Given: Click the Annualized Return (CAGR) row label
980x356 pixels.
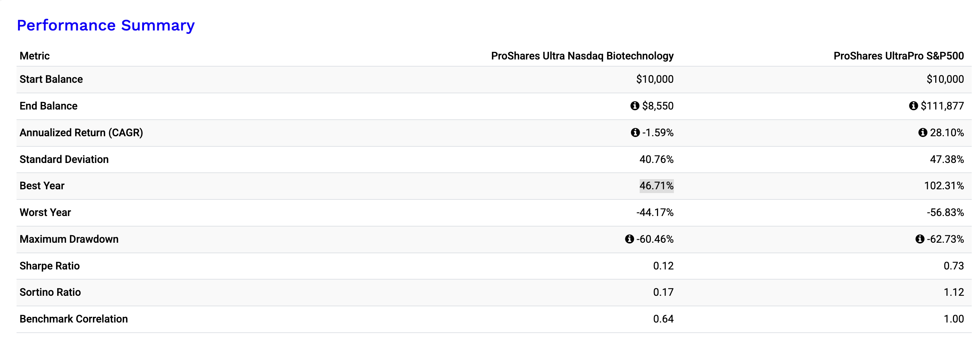Looking at the screenshot, I should (81, 132).
